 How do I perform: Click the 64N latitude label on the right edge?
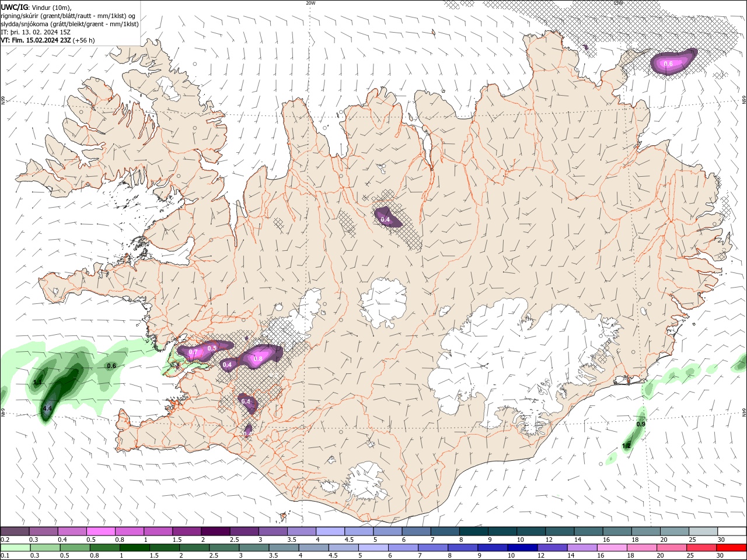coord(744,412)
